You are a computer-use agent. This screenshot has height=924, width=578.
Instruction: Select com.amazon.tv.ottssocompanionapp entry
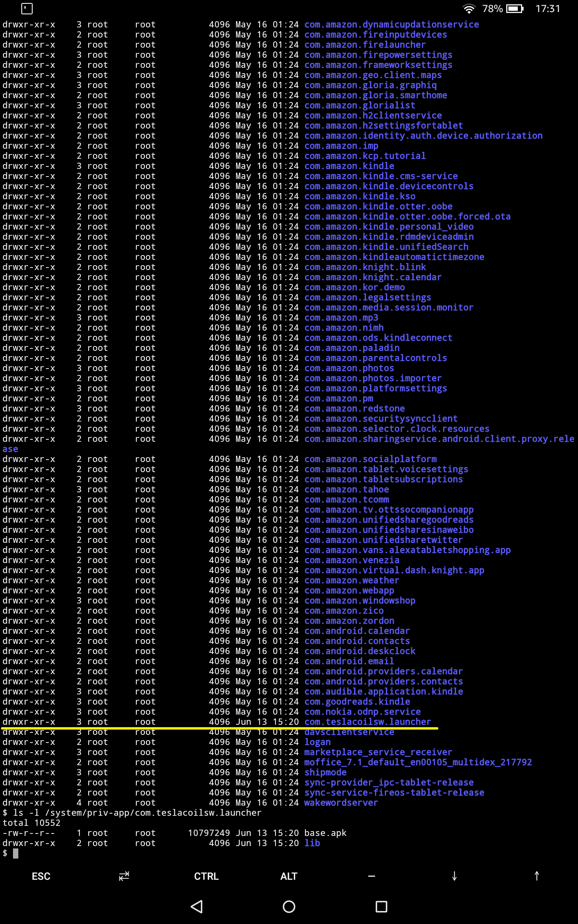pyautogui.click(x=389, y=510)
